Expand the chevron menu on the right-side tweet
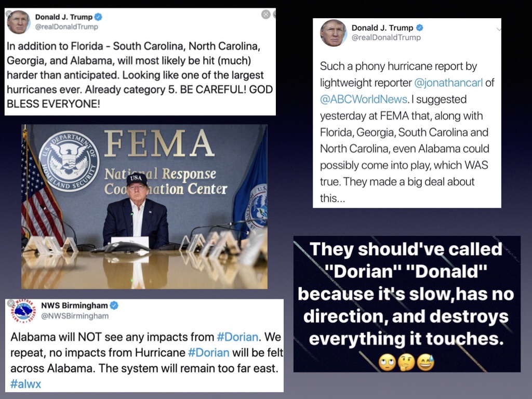Viewport: 532px width, 399px height. tap(499, 29)
